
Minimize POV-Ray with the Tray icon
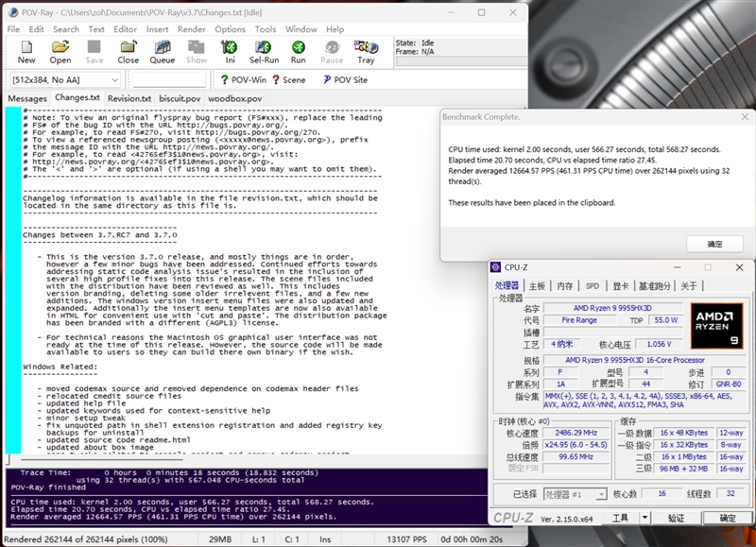[366, 47]
